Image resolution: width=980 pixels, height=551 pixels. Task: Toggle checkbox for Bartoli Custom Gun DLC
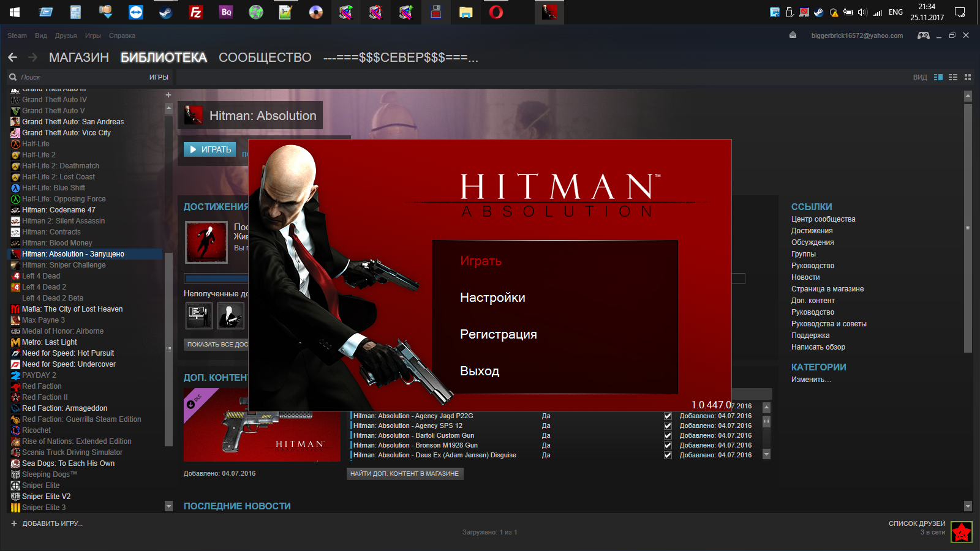[668, 435]
